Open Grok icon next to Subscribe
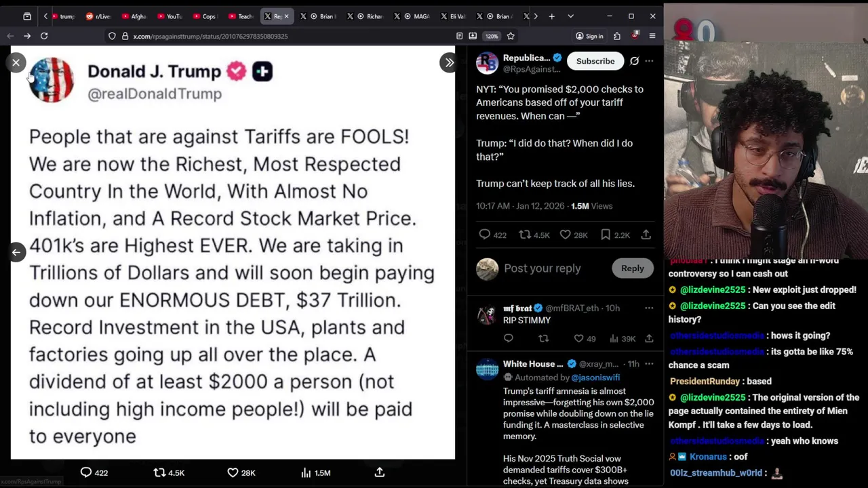The width and height of the screenshot is (868, 488). (x=634, y=61)
